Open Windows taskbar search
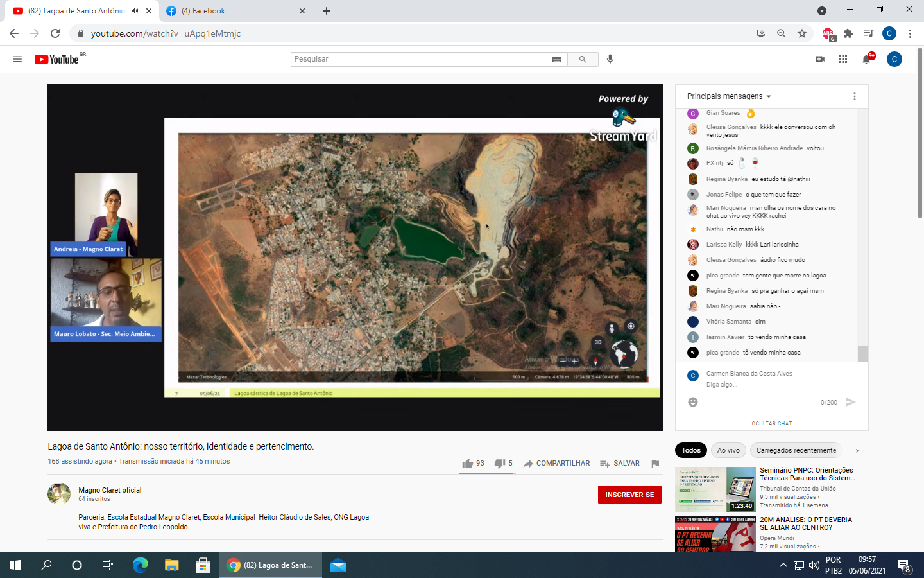This screenshot has width=924, height=578. click(x=46, y=565)
